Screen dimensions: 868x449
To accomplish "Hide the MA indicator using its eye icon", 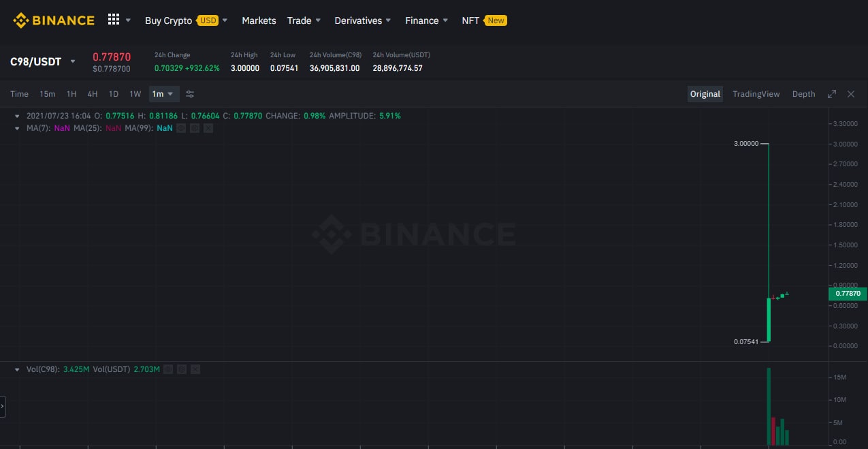I will coord(181,128).
